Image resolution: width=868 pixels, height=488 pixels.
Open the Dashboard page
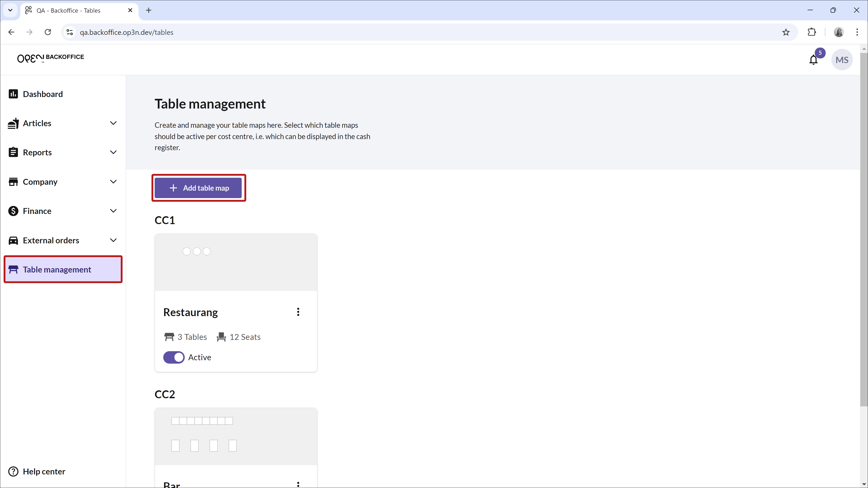click(x=43, y=94)
